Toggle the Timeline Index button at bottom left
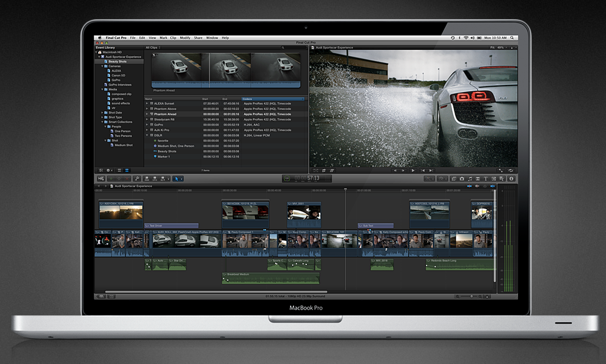This screenshot has height=364, width=606. [x=101, y=296]
